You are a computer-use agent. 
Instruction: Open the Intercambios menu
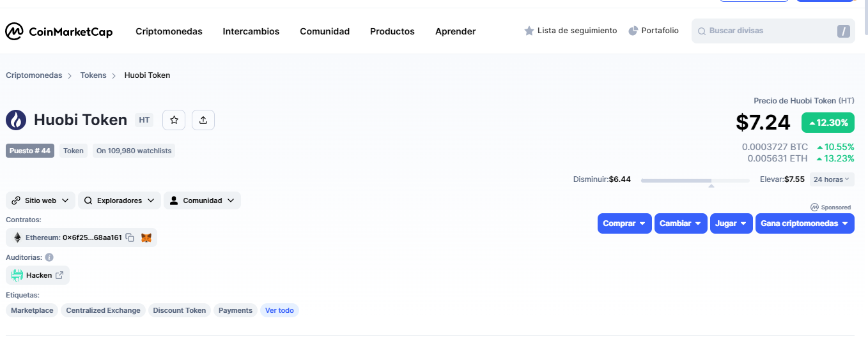click(251, 31)
